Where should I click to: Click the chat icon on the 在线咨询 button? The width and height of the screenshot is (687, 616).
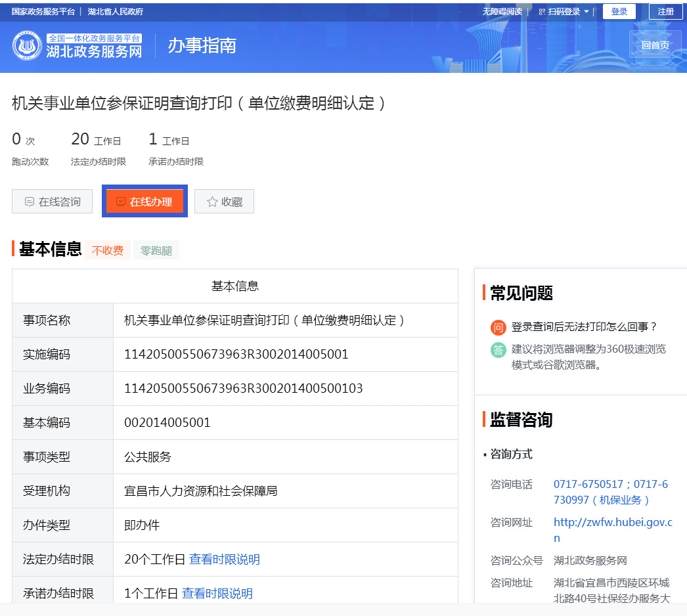(30, 202)
